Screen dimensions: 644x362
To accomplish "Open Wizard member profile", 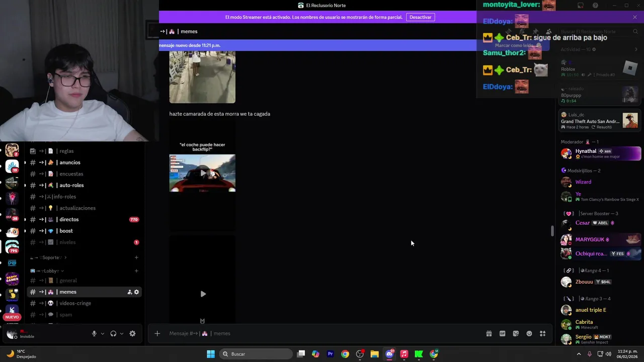I will coord(601,182).
